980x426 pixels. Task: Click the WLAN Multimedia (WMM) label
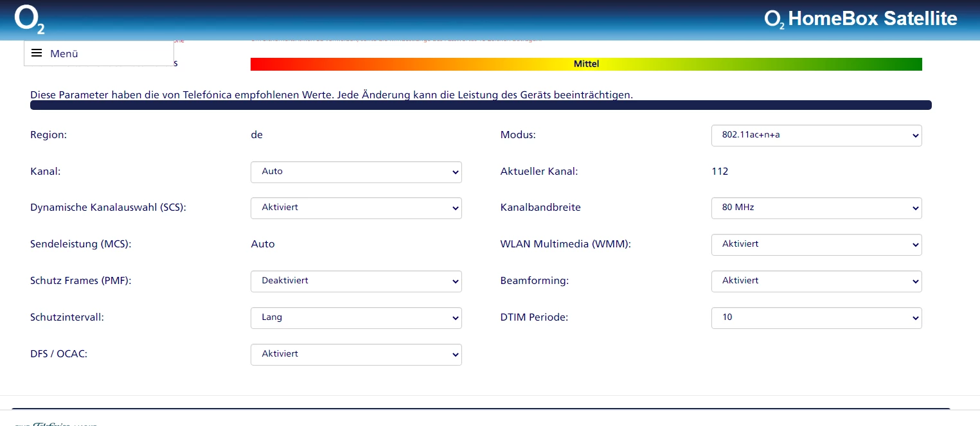click(x=566, y=244)
